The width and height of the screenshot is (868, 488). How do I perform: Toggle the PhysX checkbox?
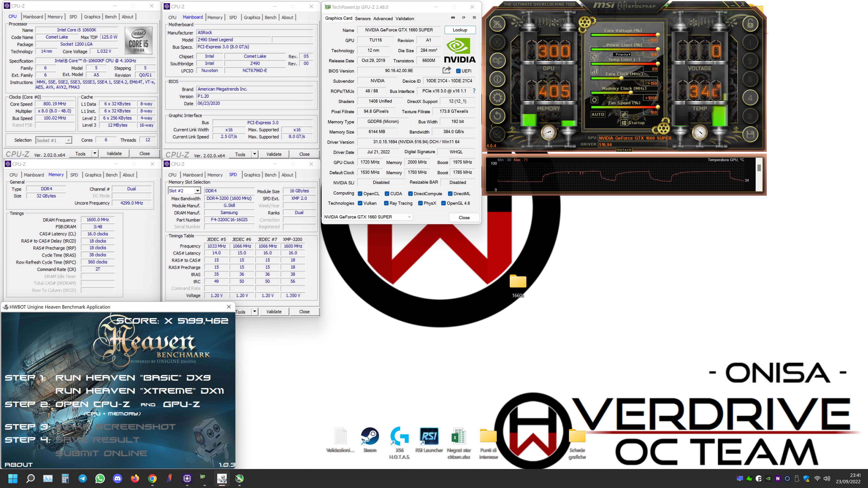420,203
